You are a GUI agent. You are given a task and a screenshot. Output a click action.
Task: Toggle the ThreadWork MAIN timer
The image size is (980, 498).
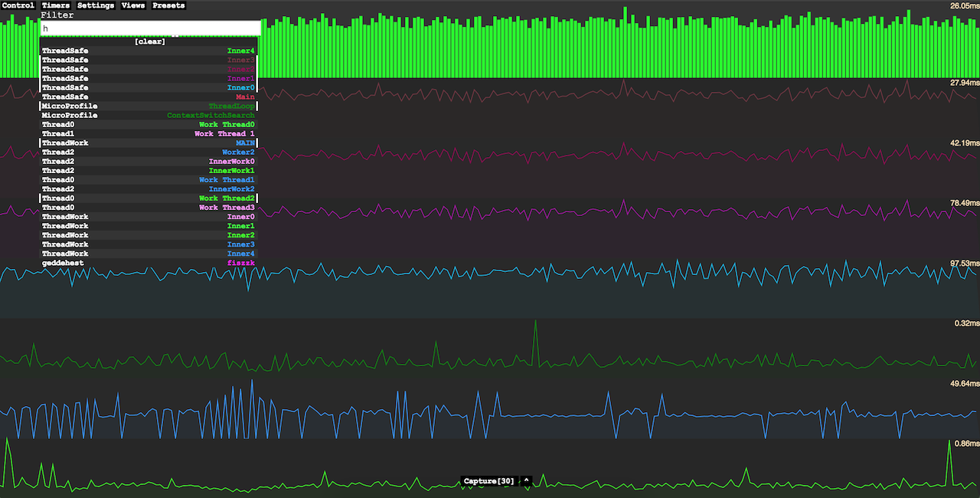(149, 143)
